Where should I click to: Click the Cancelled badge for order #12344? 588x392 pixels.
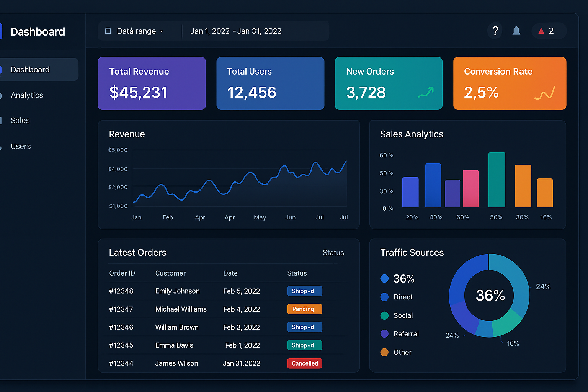tap(304, 363)
